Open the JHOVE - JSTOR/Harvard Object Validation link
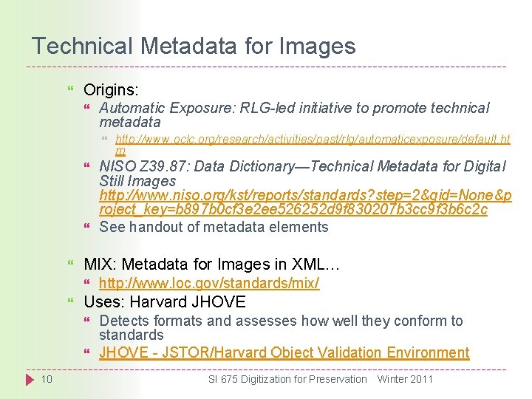 click(x=284, y=352)
